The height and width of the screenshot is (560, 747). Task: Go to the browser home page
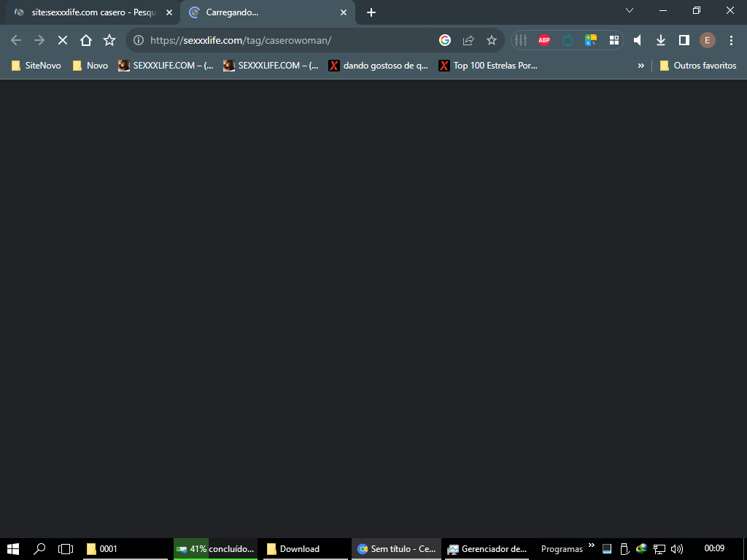[86, 41]
